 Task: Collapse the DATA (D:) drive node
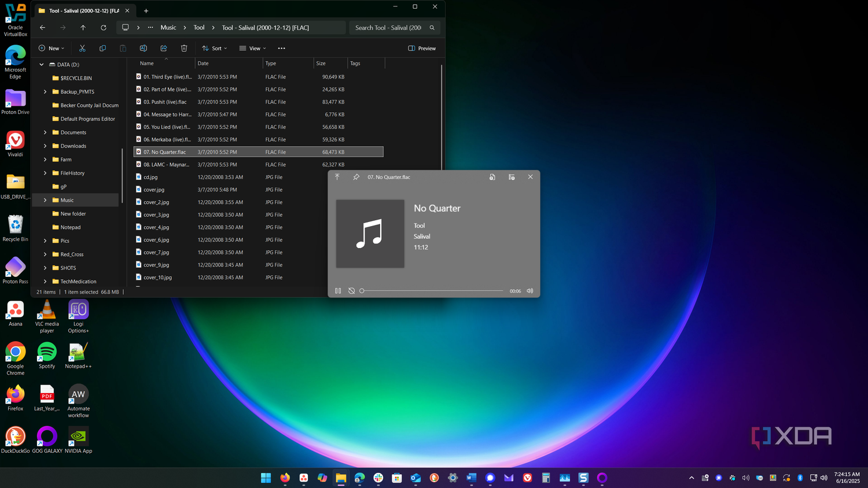(42, 65)
